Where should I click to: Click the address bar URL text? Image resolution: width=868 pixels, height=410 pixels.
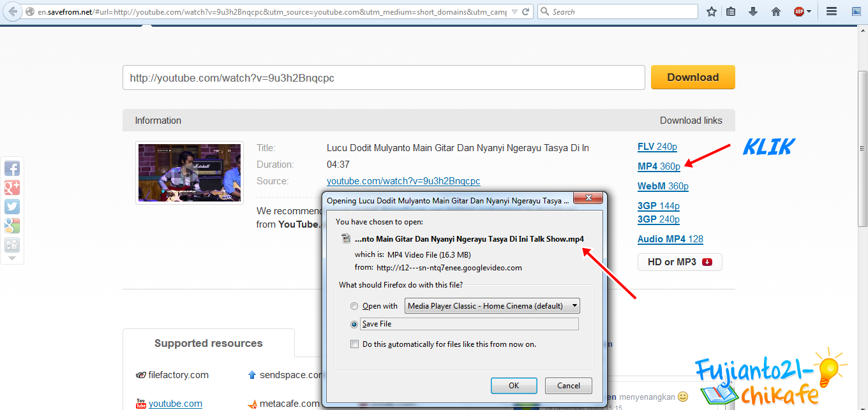pos(271,11)
